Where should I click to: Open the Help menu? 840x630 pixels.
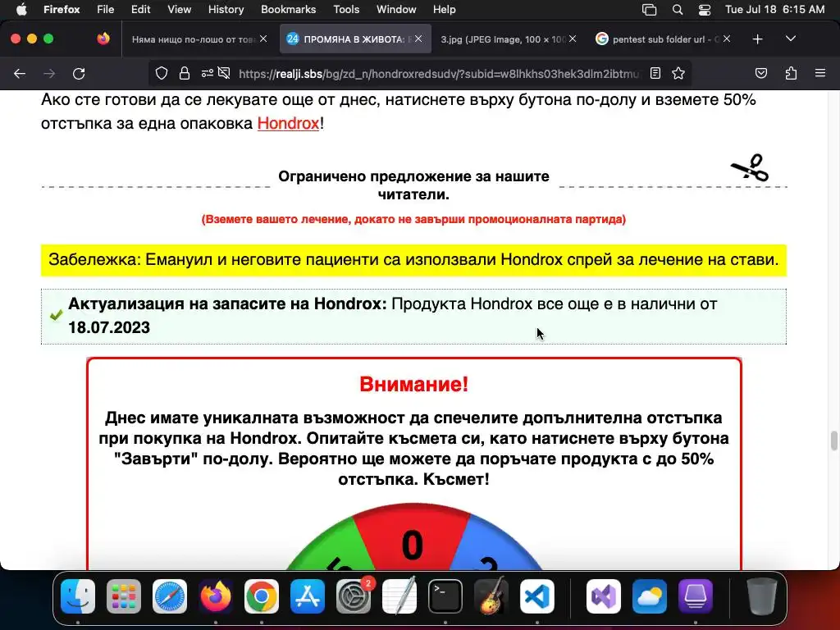click(x=444, y=10)
